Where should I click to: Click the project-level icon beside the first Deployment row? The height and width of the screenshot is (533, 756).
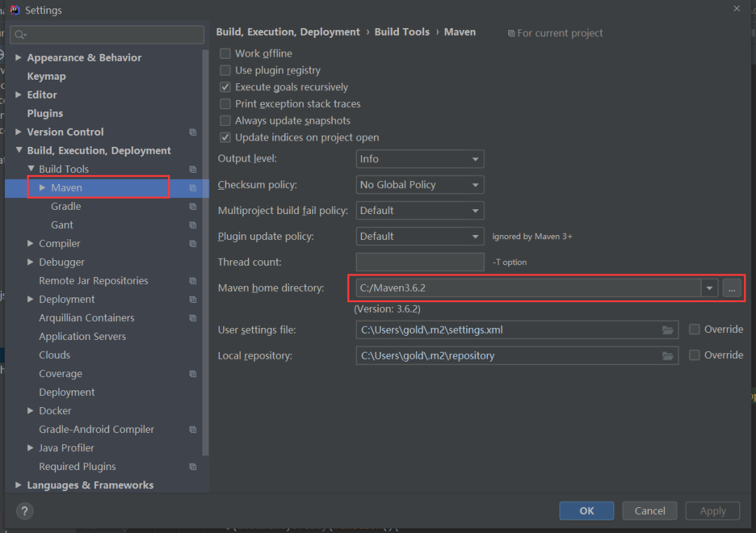coord(193,299)
